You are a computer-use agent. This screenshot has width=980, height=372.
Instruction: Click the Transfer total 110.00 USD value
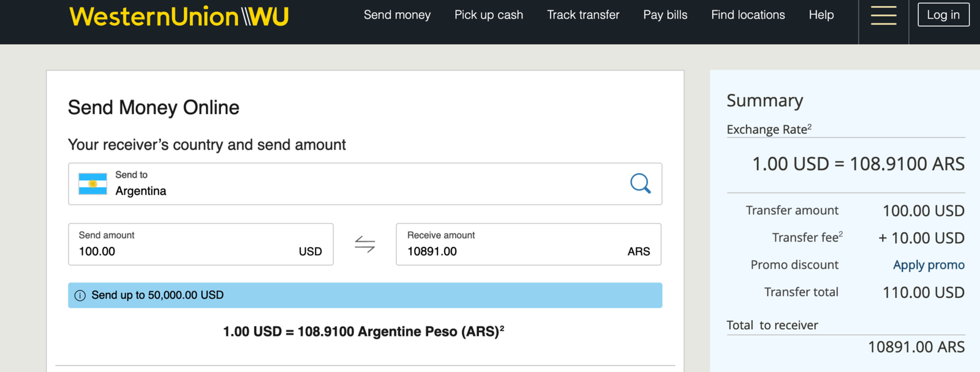coord(924,292)
